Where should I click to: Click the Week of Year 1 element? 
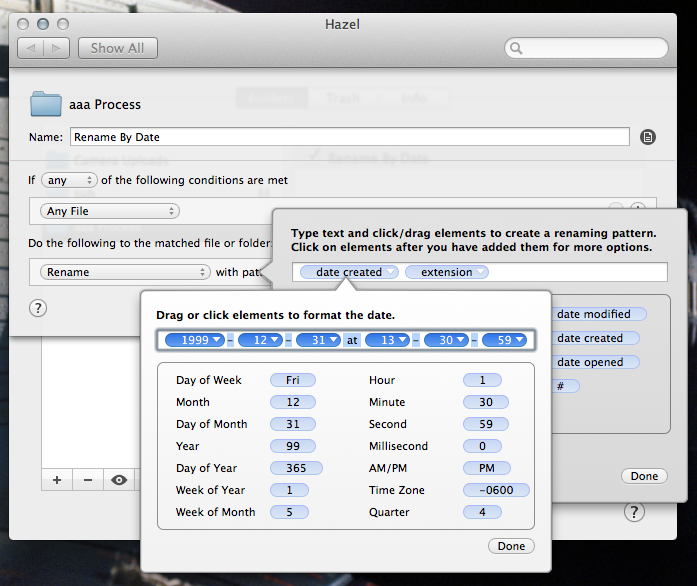coord(289,490)
